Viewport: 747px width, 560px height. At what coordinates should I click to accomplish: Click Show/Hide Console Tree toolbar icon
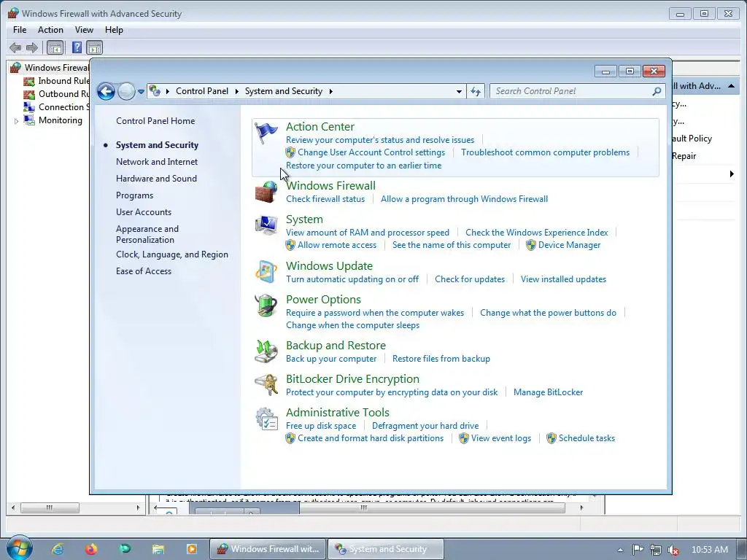[55, 47]
